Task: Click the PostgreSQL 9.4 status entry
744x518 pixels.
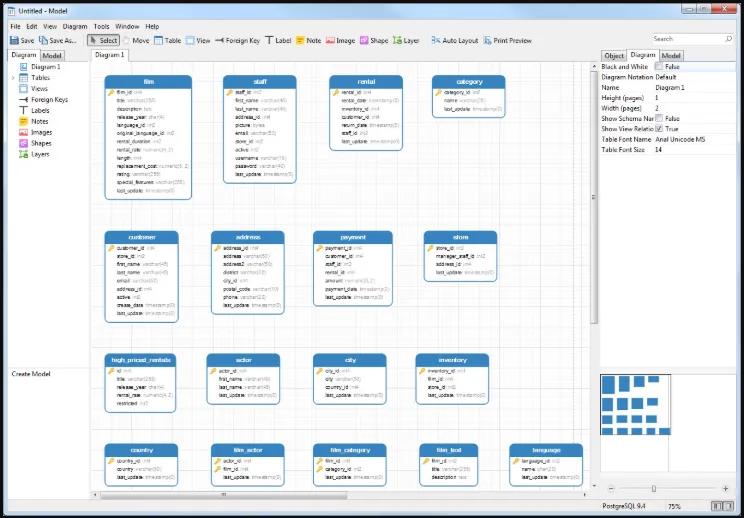Action: (623, 506)
